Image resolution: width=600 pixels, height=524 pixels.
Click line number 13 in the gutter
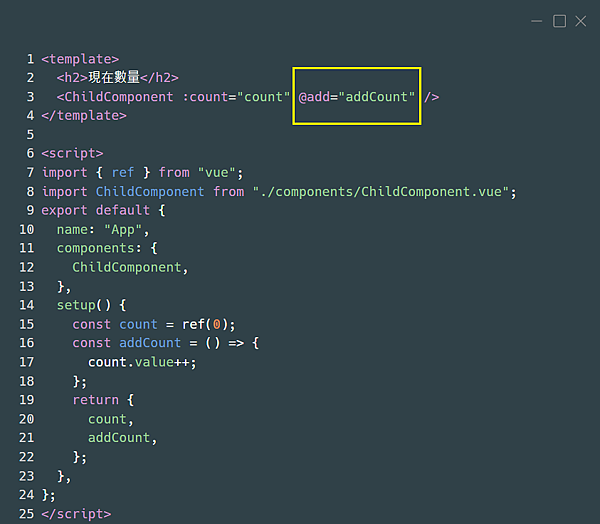tap(26, 286)
